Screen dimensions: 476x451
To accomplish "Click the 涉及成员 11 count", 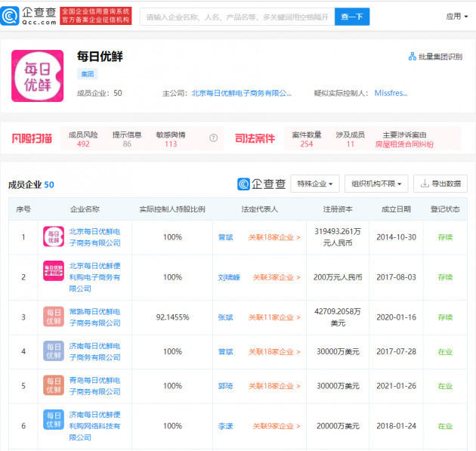I will [351, 144].
